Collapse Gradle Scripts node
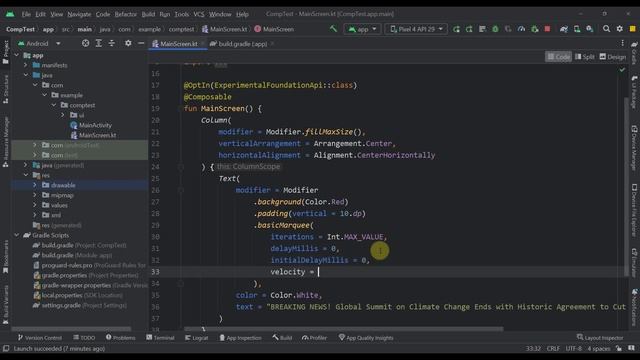 (17, 235)
